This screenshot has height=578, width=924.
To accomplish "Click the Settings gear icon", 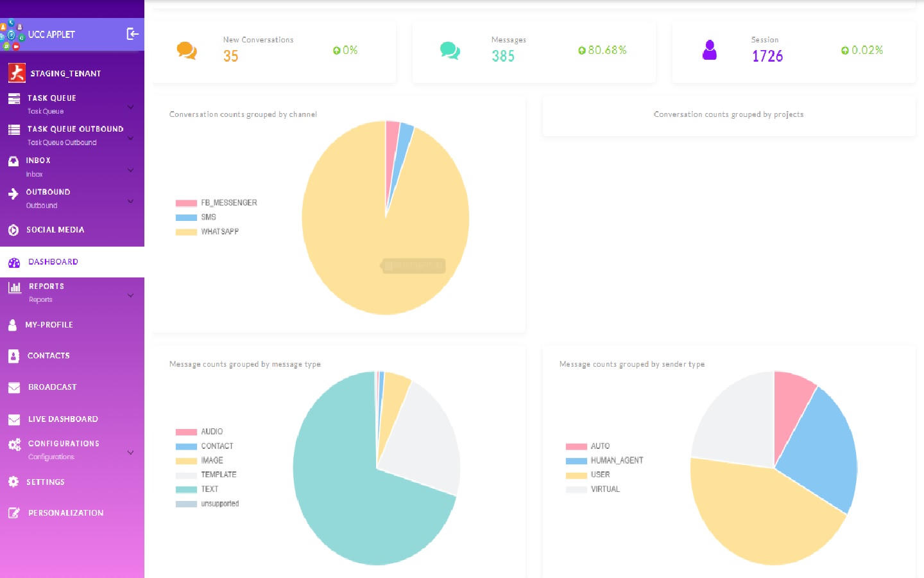I will [13, 482].
